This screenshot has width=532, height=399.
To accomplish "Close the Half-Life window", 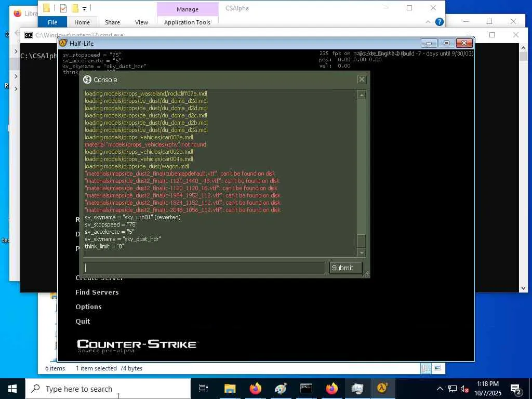I will (x=464, y=43).
